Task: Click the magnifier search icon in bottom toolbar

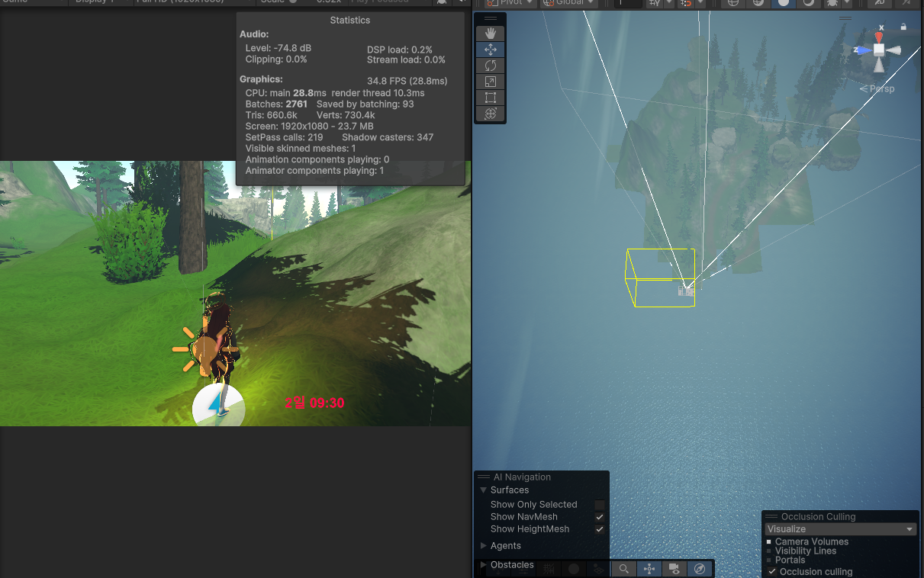Action: (x=624, y=569)
